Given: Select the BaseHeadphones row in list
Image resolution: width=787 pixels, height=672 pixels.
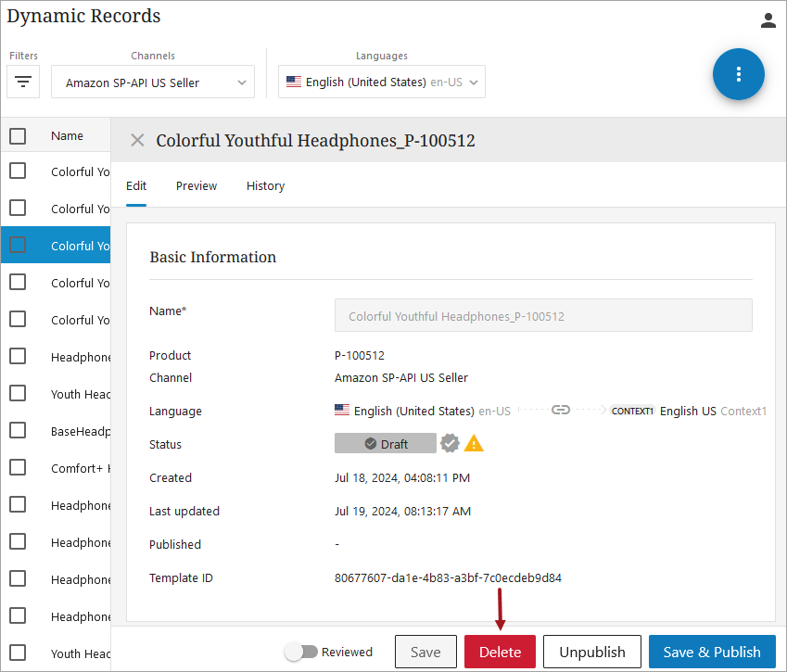Looking at the screenshot, I should [x=81, y=431].
